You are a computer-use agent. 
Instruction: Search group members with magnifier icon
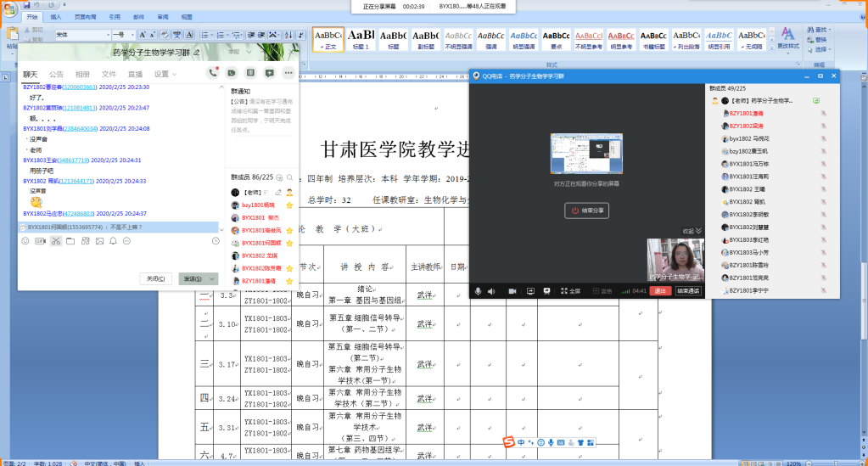click(x=279, y=177)
